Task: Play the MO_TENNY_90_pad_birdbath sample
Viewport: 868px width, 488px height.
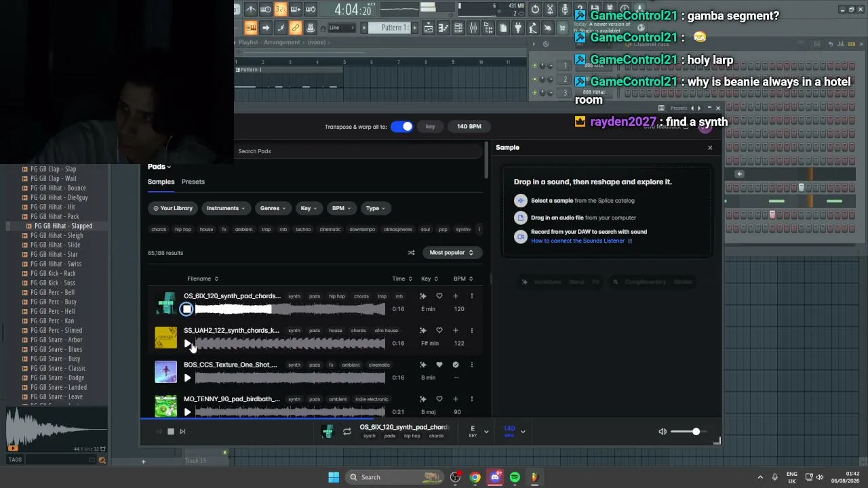Action: 187,412
